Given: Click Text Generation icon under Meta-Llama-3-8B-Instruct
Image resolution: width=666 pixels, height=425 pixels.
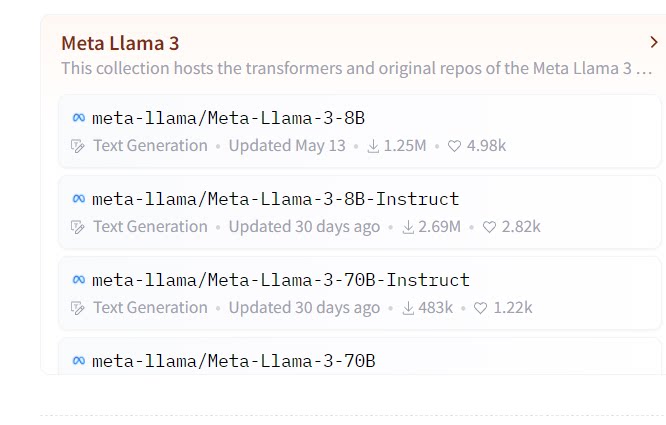Looking at the screenshot, I should pyautogui.click(x=79, y=227).
